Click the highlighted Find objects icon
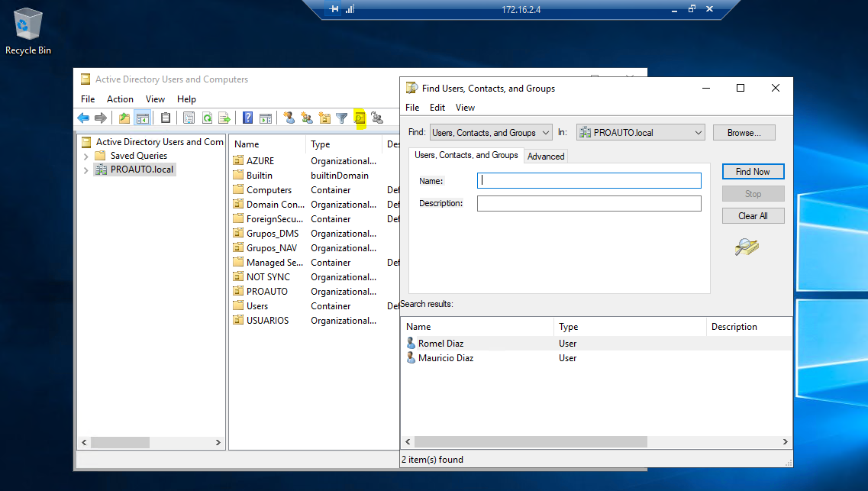This screenshot has height=491, width=868. tap(360, 118)
